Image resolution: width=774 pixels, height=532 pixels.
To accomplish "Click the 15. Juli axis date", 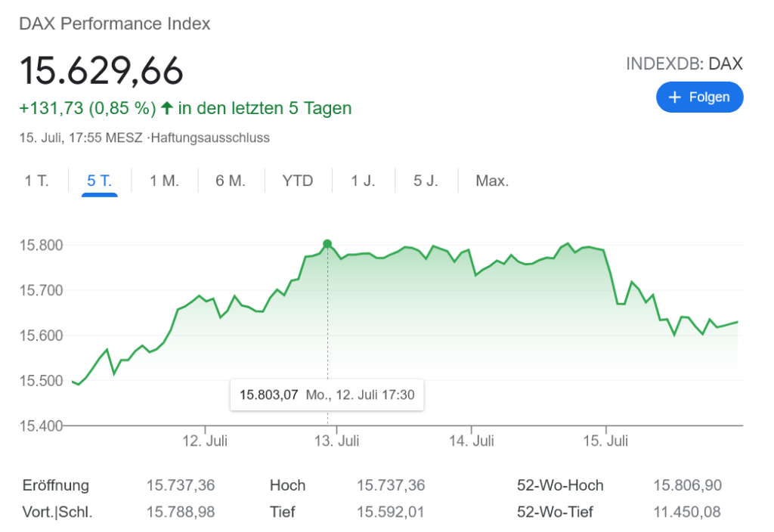I will [606, 441].
